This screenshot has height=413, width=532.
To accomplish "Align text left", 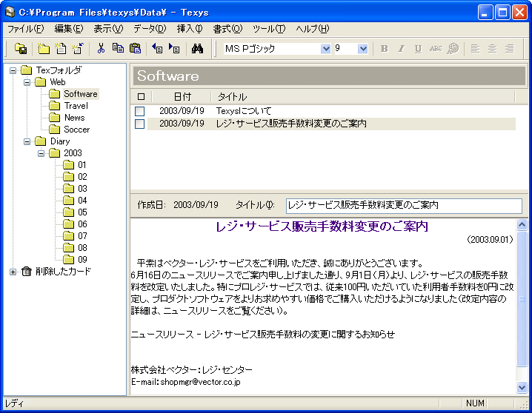I will point(476,49).
